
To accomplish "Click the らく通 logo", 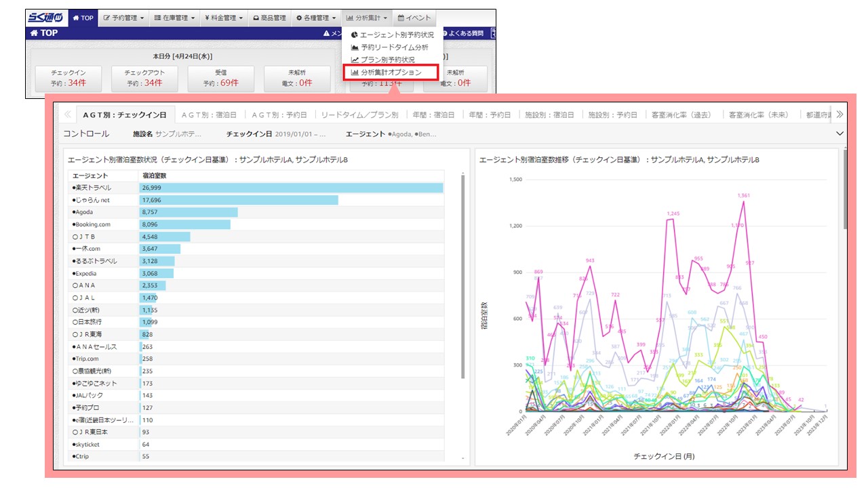I will (47, 18).
